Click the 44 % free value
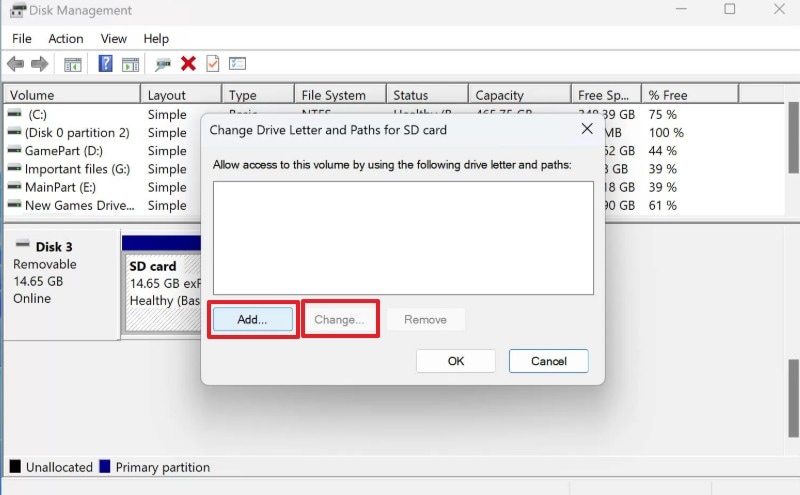Viewport: 800px width, 495px height. point(662,151)
